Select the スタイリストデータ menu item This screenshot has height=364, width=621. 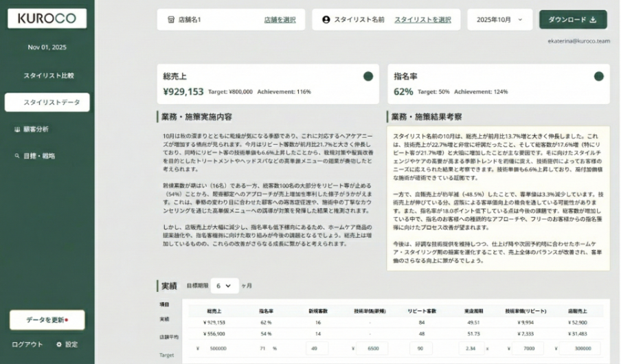(x=47, y=102)
